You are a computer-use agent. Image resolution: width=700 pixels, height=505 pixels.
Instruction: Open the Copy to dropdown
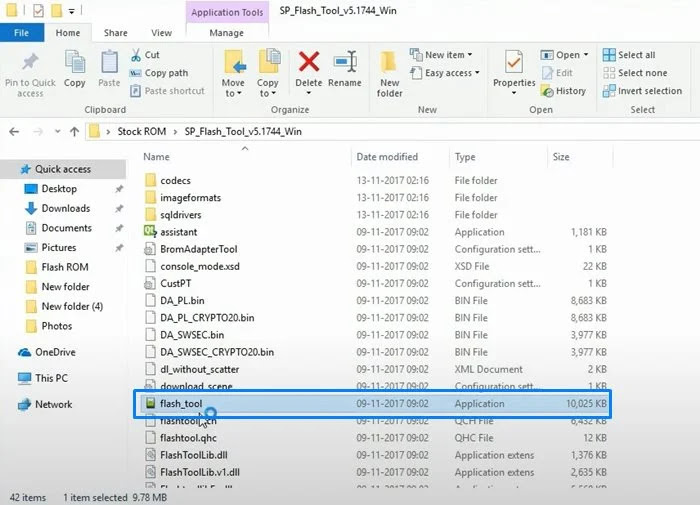coord(267,88)
